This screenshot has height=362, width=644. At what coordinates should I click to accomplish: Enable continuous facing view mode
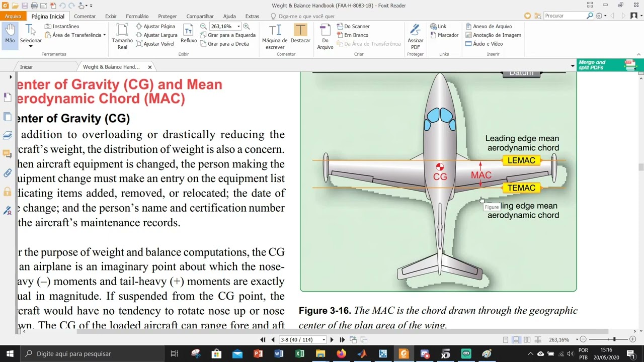(x=537, y=340)
